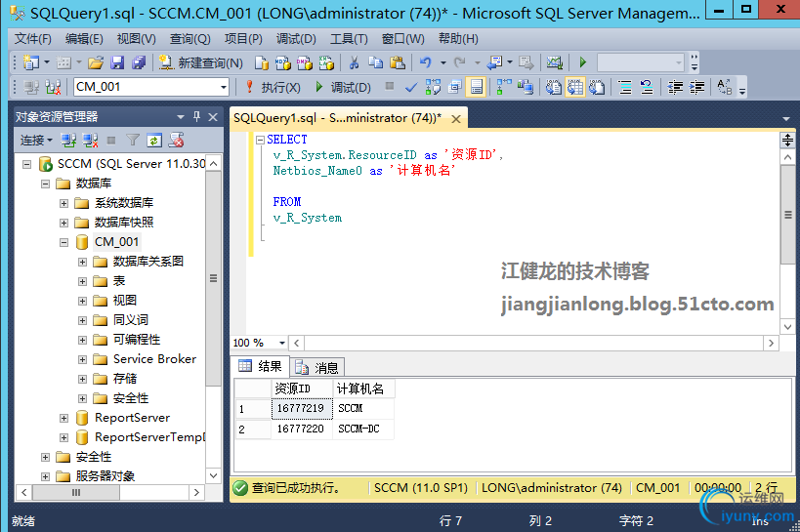Open the 调试(D) menu
The width and height of the screenshot is (800, 532).
point(296,39)
